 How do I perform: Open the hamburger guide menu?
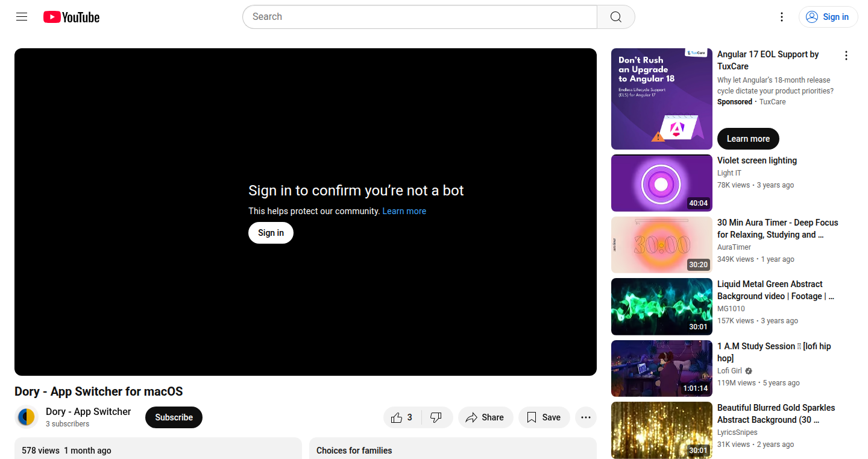22,17
